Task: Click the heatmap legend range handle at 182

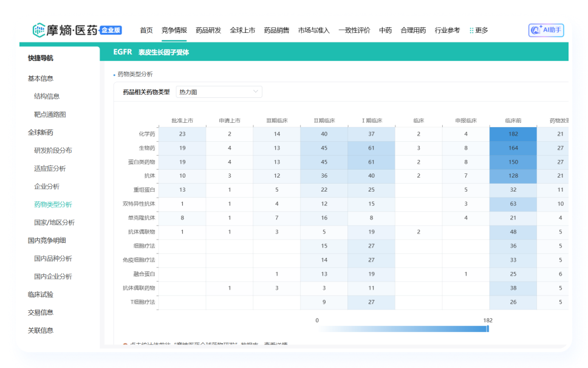Action: [488, 328]
